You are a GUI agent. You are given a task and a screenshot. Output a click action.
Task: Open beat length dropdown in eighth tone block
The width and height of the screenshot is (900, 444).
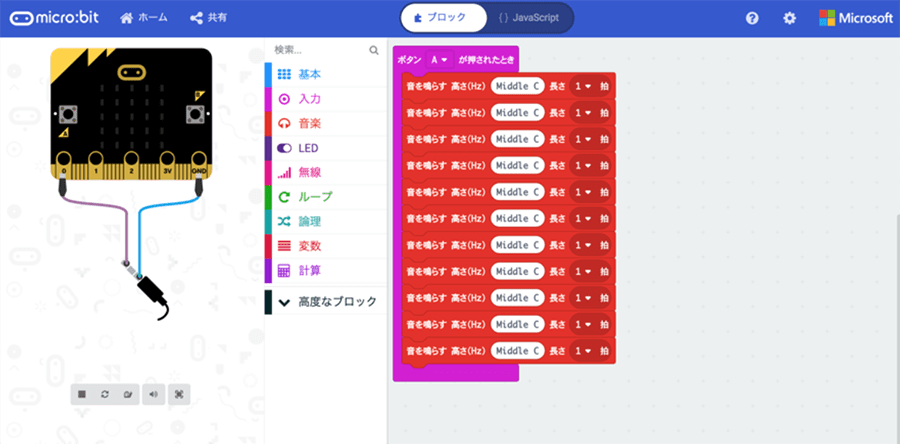(584, 271)
